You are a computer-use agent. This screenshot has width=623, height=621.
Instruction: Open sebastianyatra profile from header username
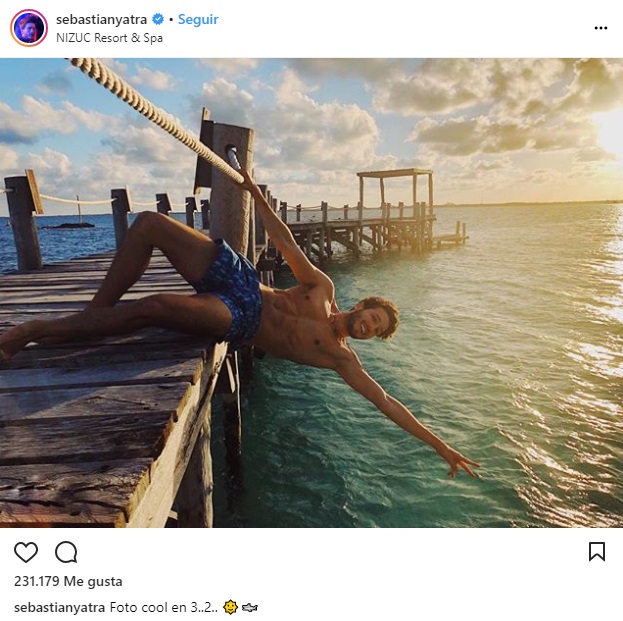101,20
